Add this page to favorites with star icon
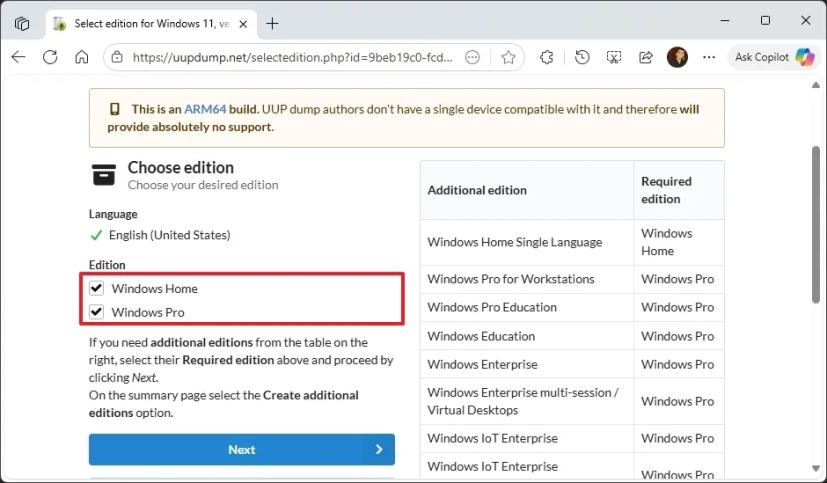This screenshot has width=827, height=483. click(508, 57)
